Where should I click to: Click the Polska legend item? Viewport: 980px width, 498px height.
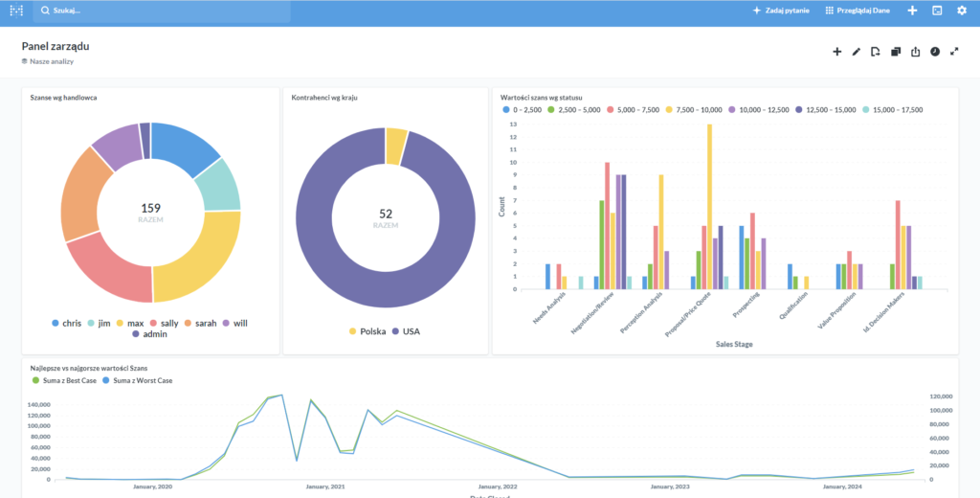point(367,331)
